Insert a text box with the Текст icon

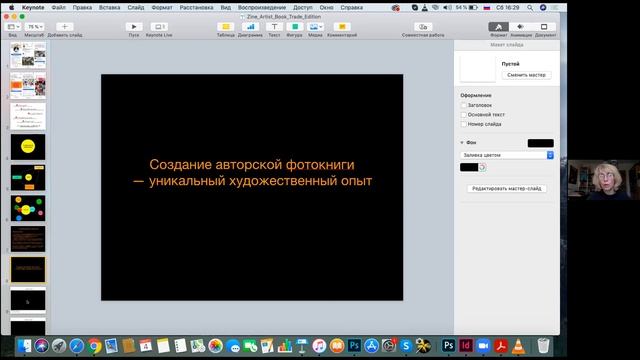274,27
